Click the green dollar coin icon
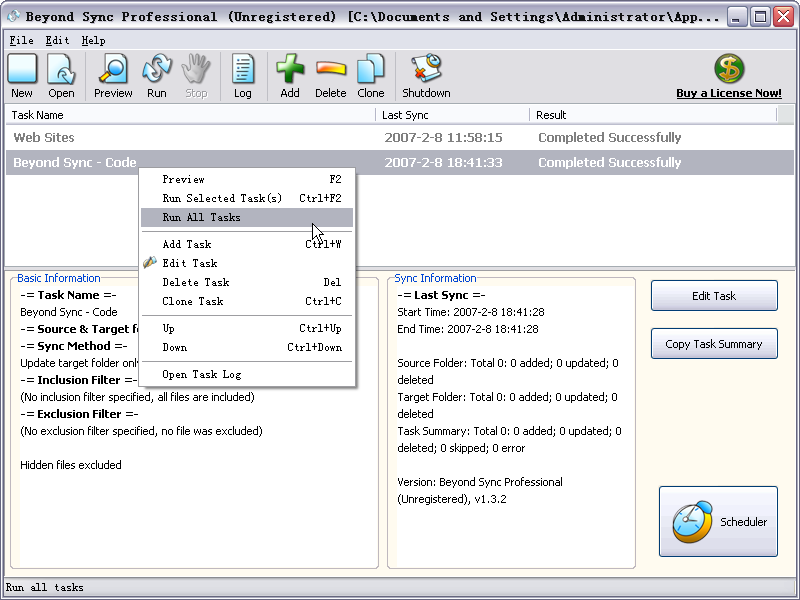Image resolution: width=800 pixels, height=600 pixels. [x=729, y=69]
